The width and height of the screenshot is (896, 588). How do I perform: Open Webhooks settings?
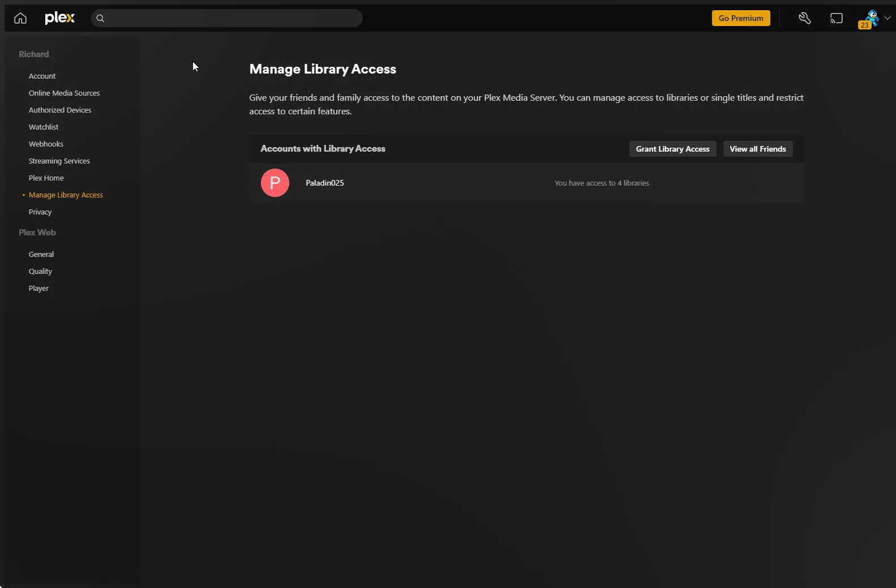click(46, 144)
